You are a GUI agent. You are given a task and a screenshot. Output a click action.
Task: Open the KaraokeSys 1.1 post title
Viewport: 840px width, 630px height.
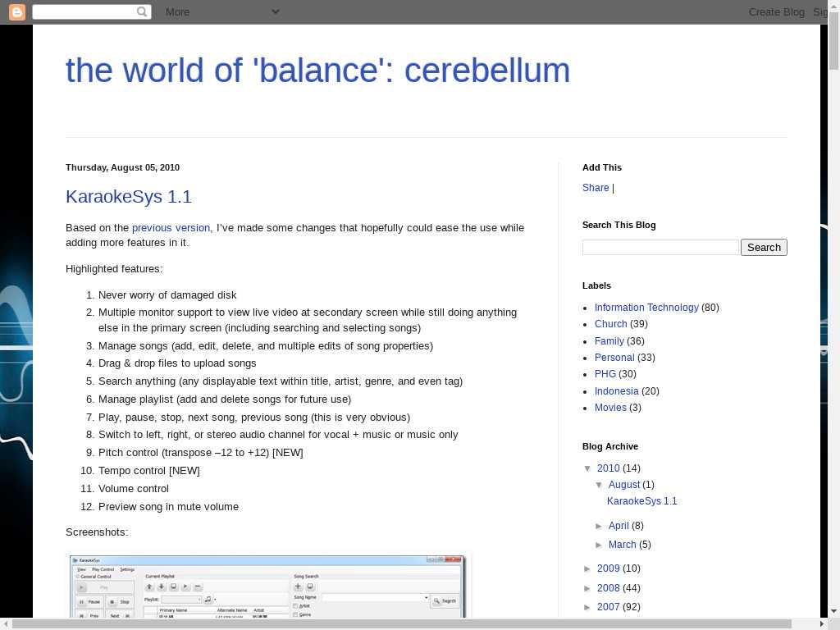[x=129, y=197]
